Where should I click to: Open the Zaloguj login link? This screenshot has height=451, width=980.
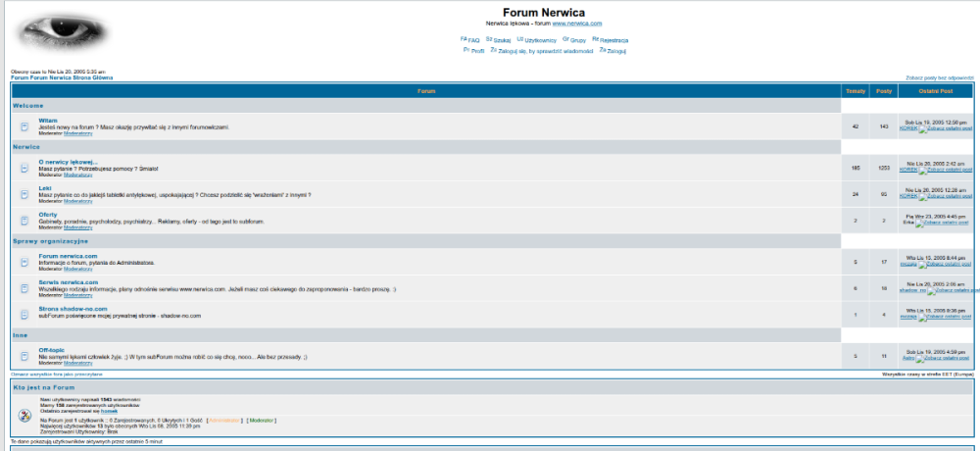click(616, 51)
